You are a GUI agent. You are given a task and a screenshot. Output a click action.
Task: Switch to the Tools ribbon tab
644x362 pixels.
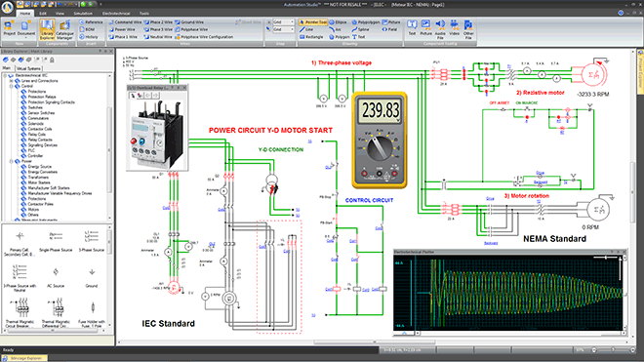[x=143, y=13]
